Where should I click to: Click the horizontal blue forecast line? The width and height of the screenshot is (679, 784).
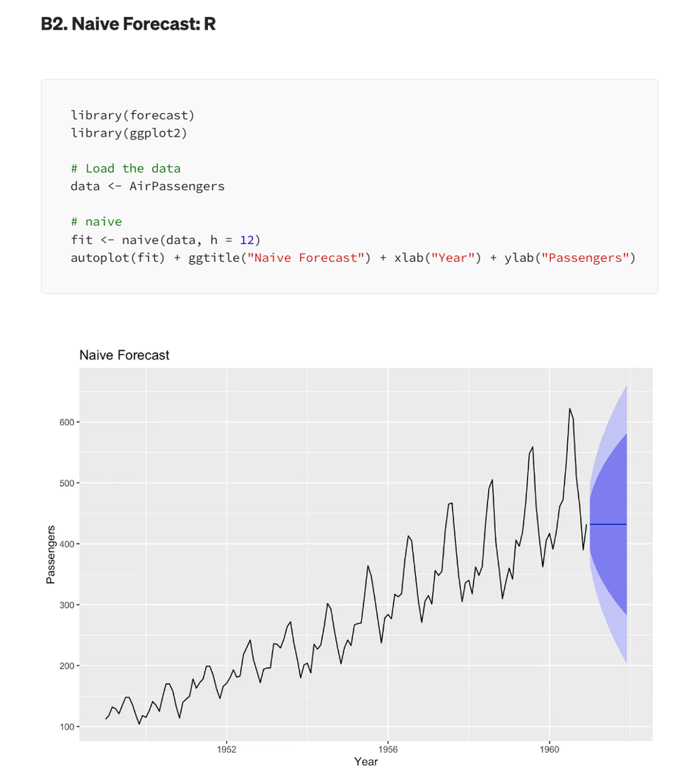point(608,524)
